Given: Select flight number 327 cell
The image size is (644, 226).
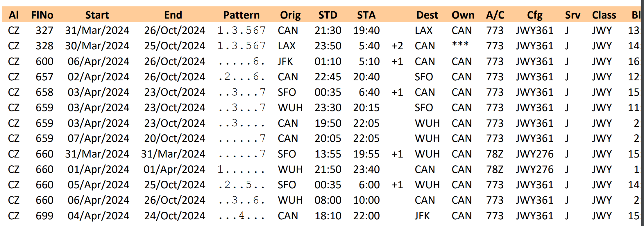Looking at the screenshot, I should 44,30.
